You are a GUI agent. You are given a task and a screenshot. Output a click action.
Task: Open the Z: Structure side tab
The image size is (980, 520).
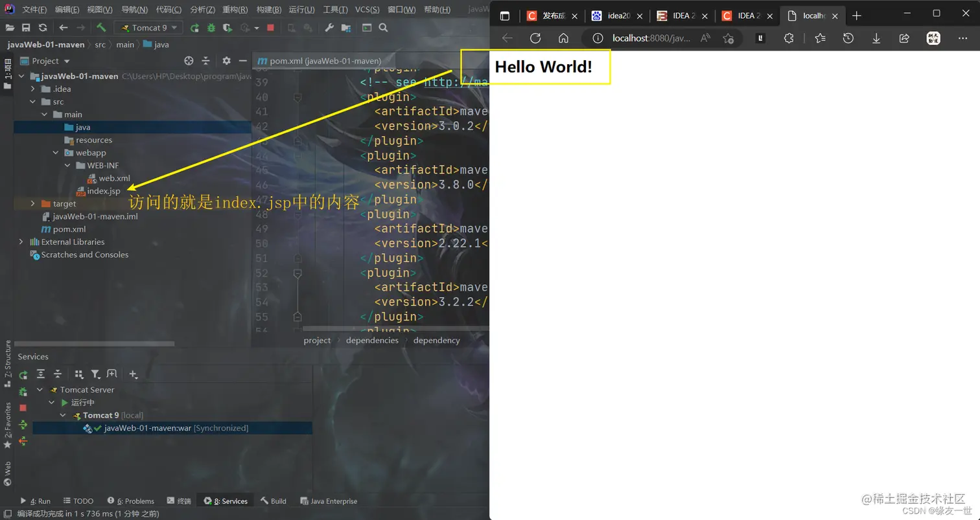coord(8,363)
